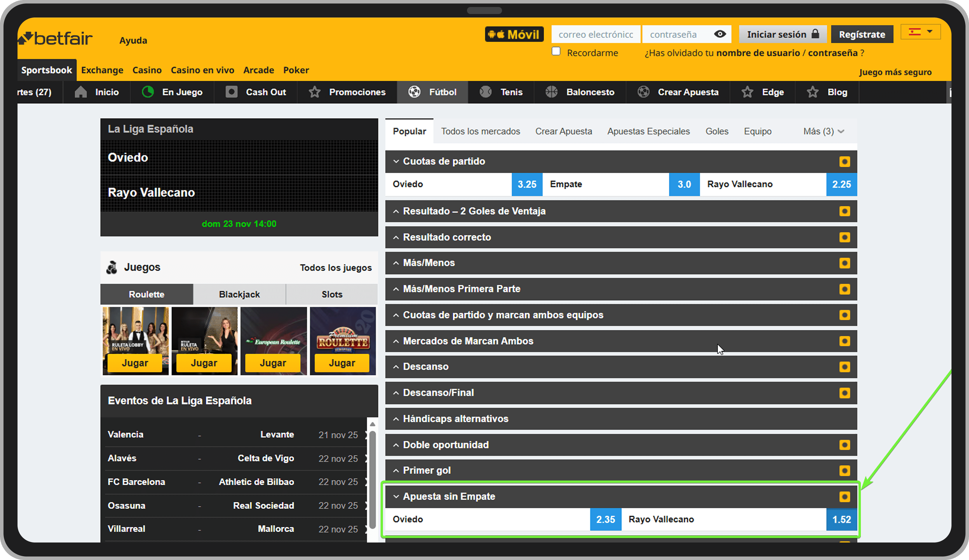Play the Premium Roulette game
The height and width of the screenshot is (560, 969).
[342, 363]
